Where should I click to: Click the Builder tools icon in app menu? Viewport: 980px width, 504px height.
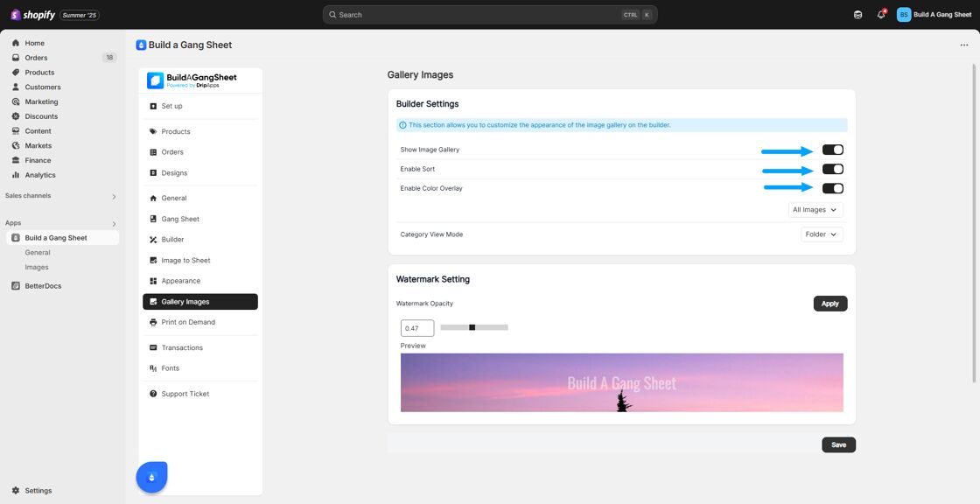pos(153,240)
